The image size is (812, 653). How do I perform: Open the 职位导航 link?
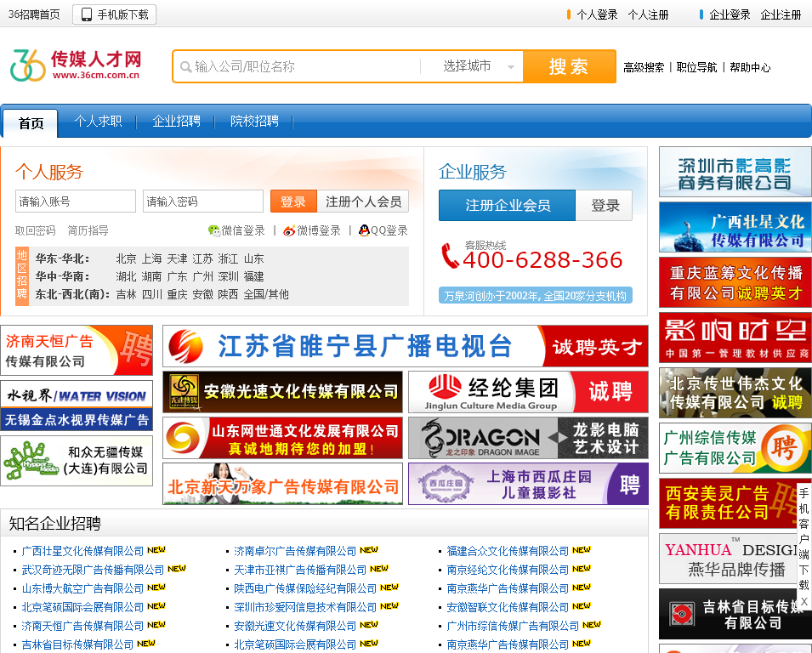tap(696, 67)
